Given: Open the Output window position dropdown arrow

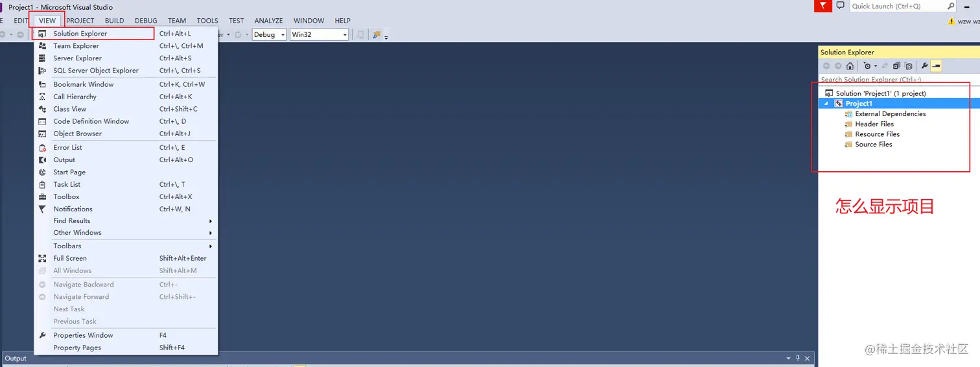Looking at the screenshot, I should (x=788, y=359).
